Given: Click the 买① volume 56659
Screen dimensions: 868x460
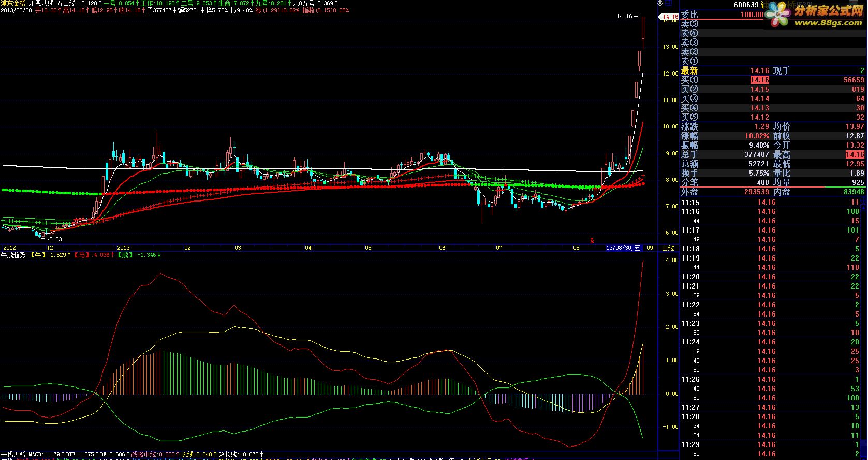Looking at the screenshot, I should [x=854, y=80].
